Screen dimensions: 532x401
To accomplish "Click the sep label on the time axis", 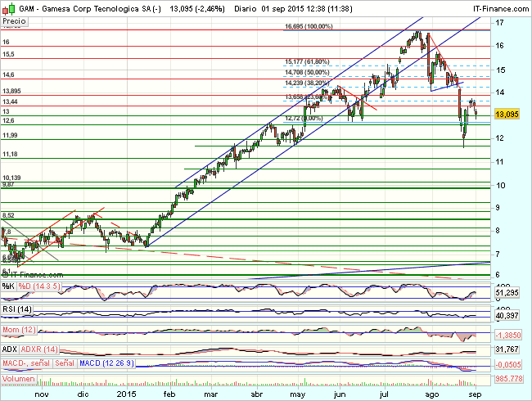I will [x=475, y=394].
